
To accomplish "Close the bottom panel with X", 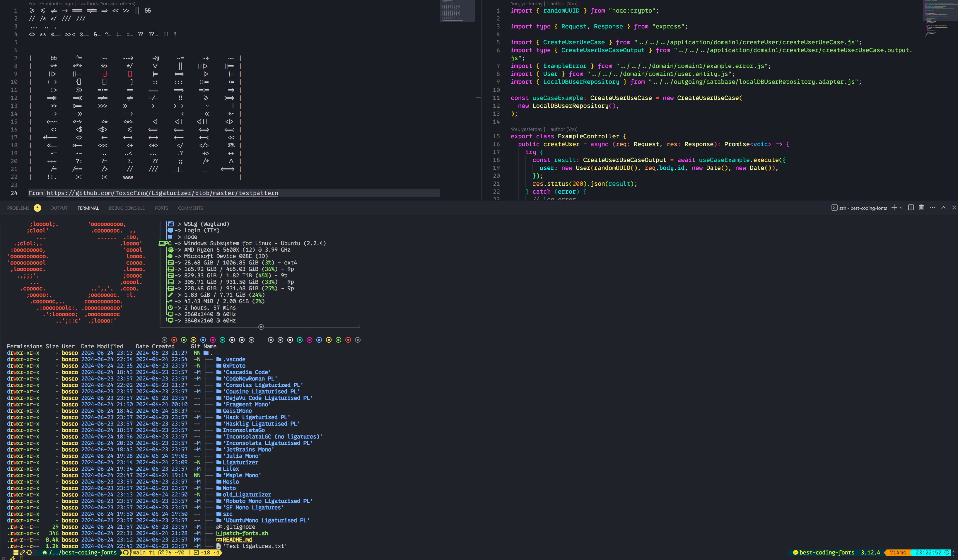I will (x=954, y=208).
